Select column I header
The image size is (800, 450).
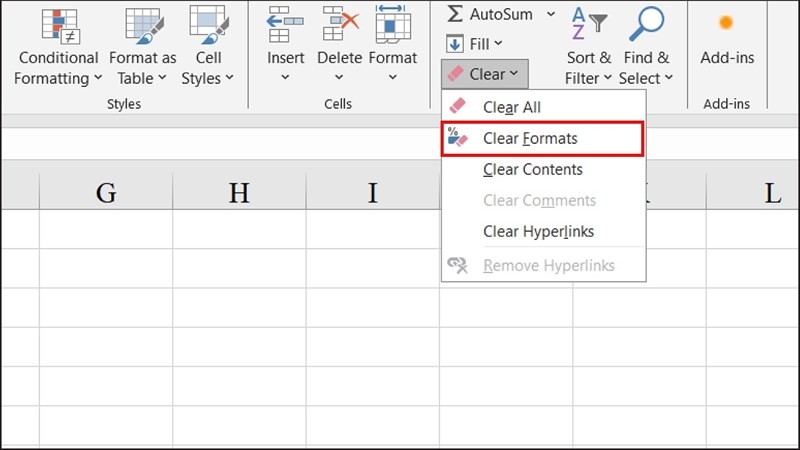[x=373, y=192]
